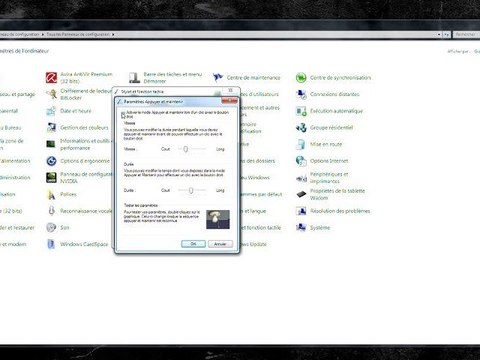The image size is (480, 360).
Task: Open Gestion des couleurs icon
Action: 51,128
